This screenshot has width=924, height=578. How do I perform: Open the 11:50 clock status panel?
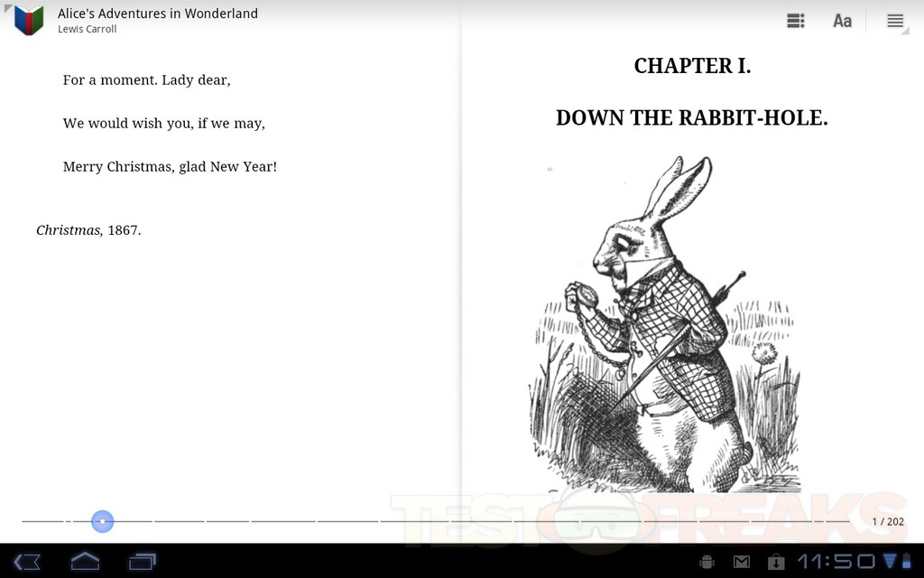[x=836, y=561]
